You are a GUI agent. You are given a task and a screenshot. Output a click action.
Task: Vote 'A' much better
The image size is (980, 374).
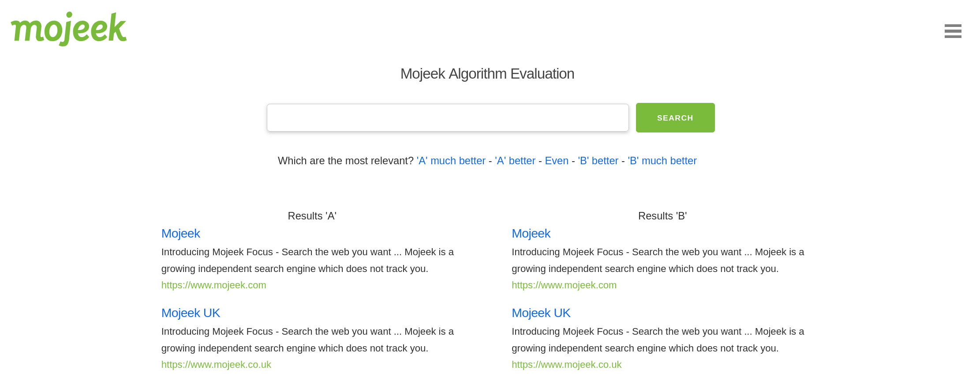coord(451,161)
